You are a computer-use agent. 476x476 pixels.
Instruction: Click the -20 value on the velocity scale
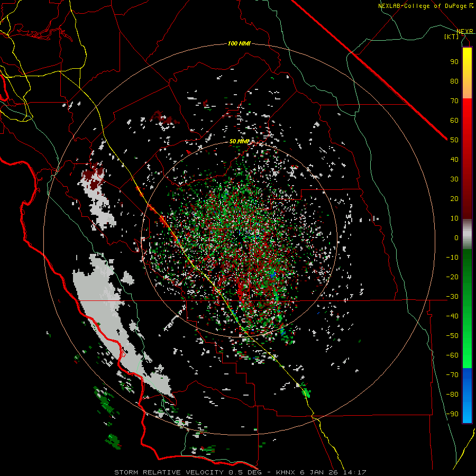452,277
